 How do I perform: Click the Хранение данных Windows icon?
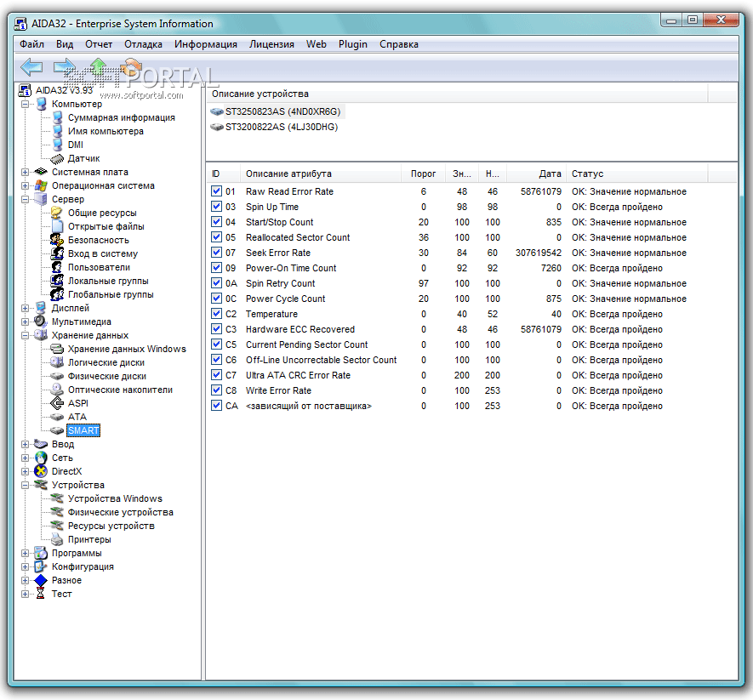click(57, 349)
